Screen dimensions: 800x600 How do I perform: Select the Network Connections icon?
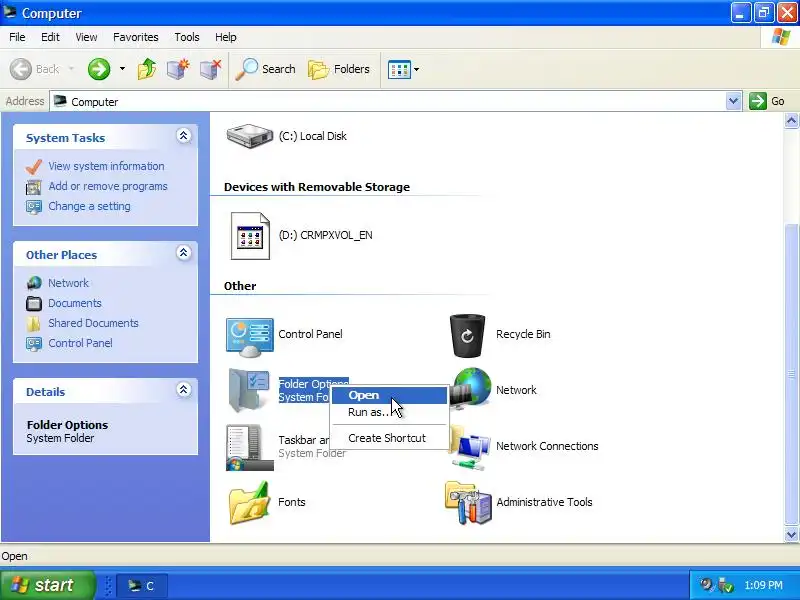468,447
